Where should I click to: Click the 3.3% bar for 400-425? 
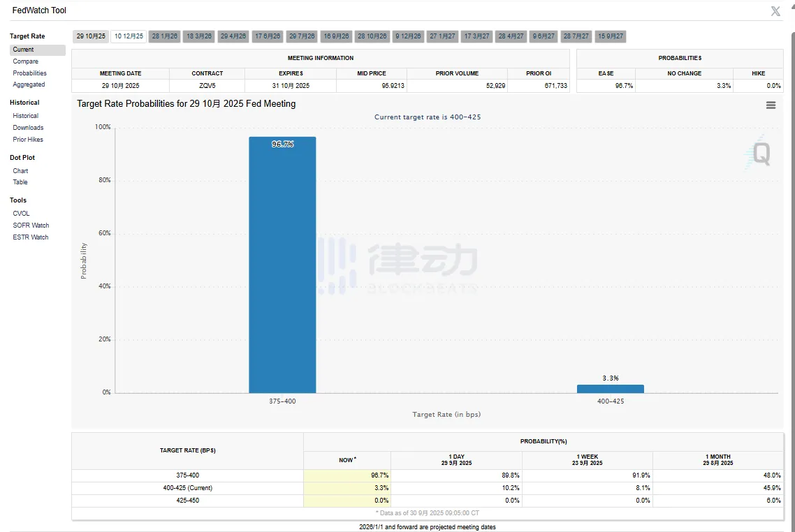coord(609,388)
